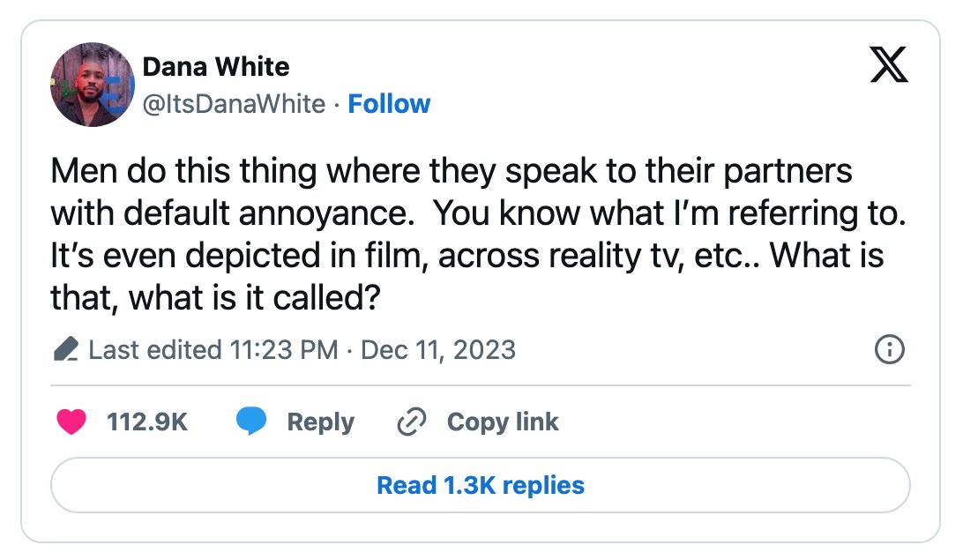
Task: Click the tweet line starting "Men do this thing"
Action: [452, 171]
